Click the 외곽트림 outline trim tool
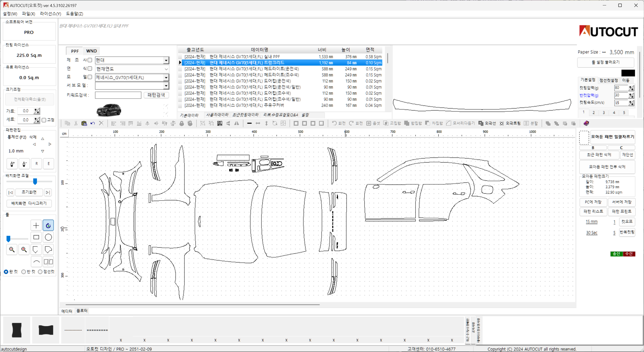Image resolution: width=644 pixels, height=352 pixels. pos(510,123)
